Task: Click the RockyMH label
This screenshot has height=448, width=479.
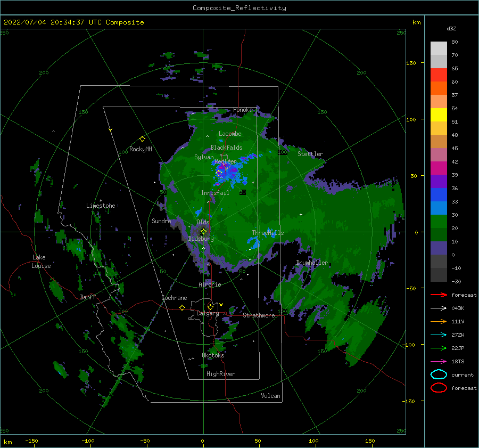Action: [141, 149]
